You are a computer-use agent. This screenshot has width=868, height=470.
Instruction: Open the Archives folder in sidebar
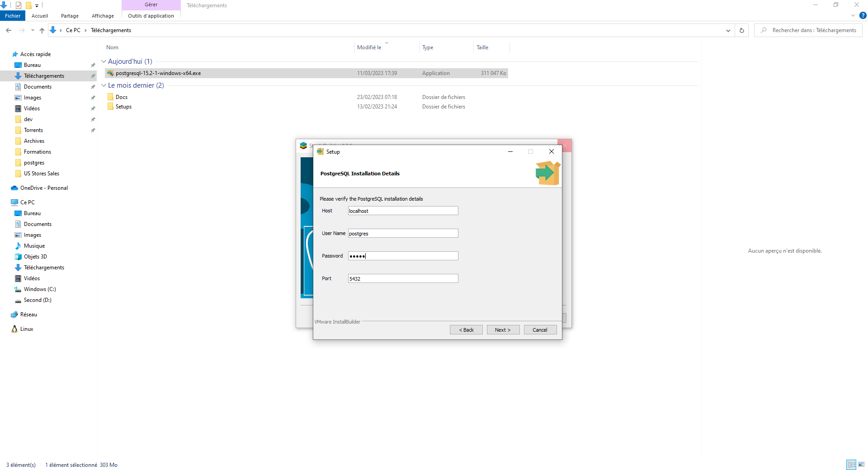[x=34, y=141]
